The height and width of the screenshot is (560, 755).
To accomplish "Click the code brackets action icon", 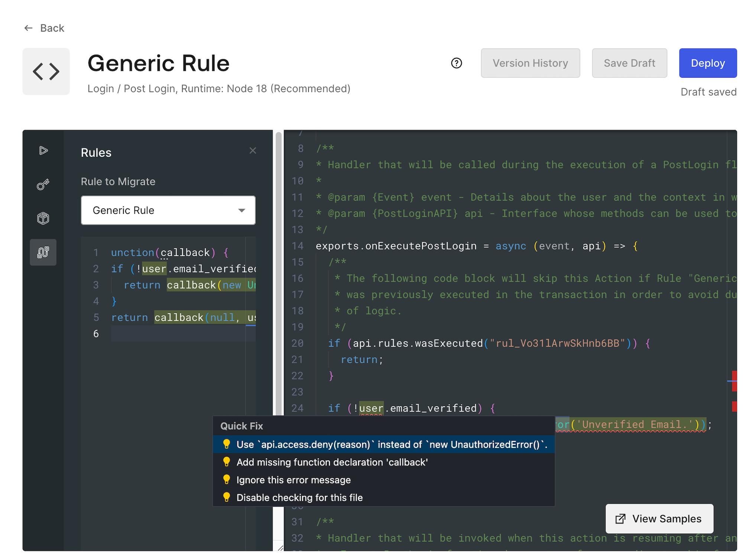I will (46, 71).
